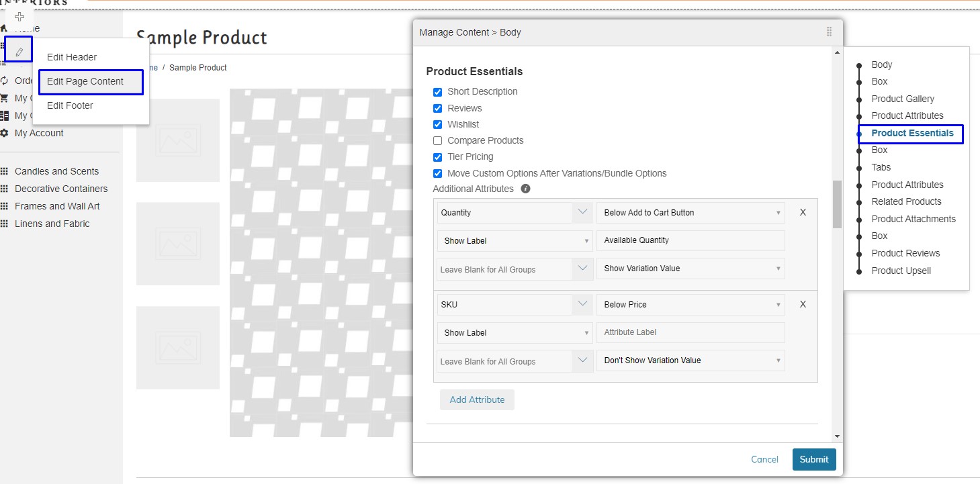This screenshot has width=980, height=484.
Task: Open the Linens and Fabric category
Action: [x=52, y=224]
